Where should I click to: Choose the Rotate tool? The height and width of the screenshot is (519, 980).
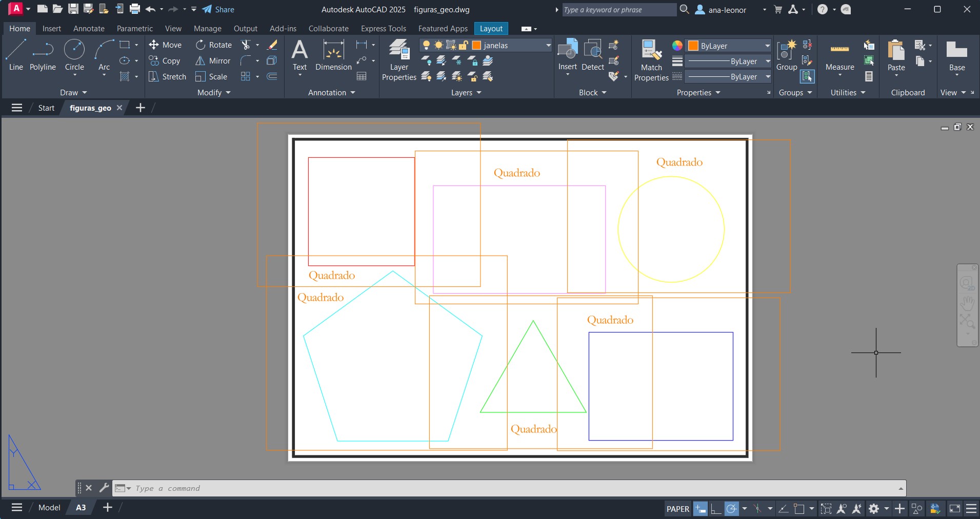tap(214, 45)
